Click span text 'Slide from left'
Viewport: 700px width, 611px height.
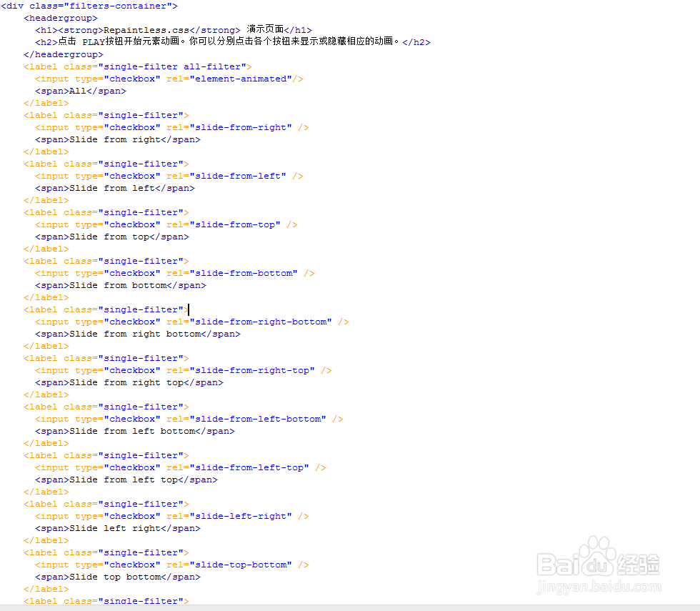coord(112,188)
